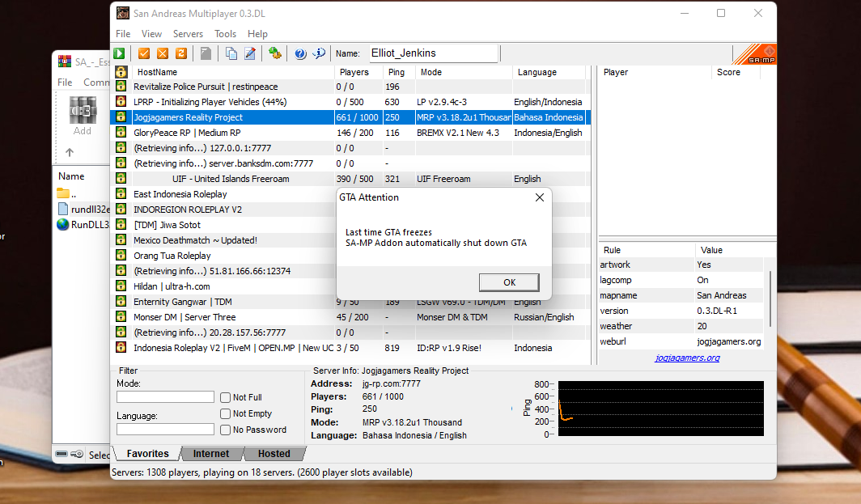Click the Name field containing Elliot_Jenkins
861x504 pixels.
(433, 53)
